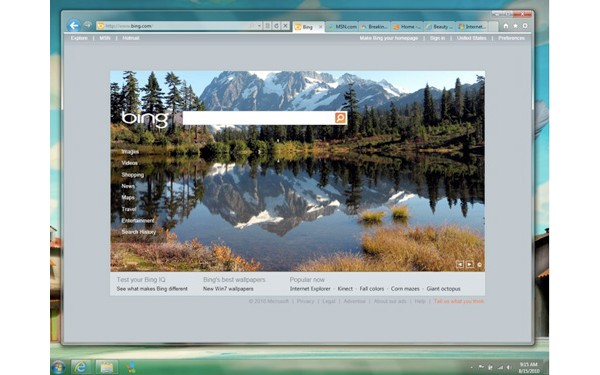The width and height of the screenshot is (600, 375).
Task: Open Favorites with the star icon
Action: tap(515, 26)
